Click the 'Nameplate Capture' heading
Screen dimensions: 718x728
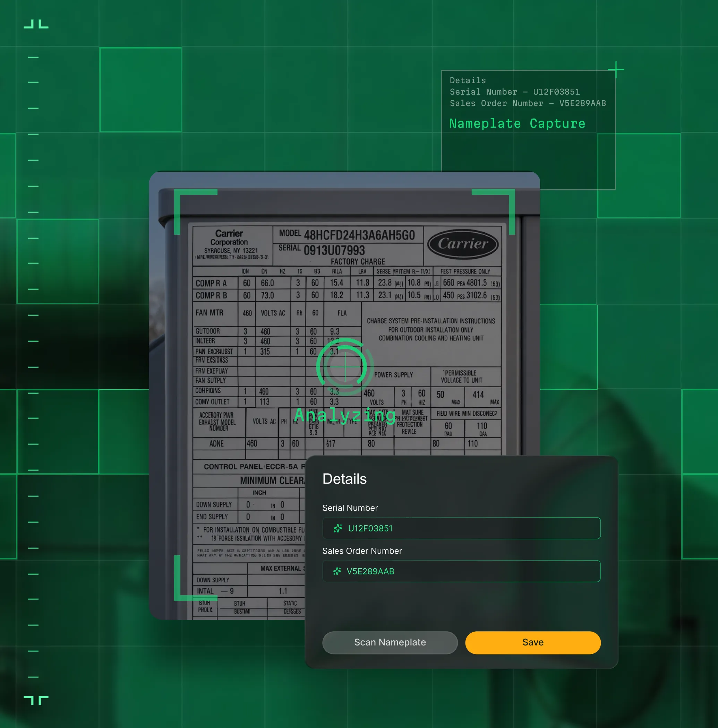(x=517, y=124)
